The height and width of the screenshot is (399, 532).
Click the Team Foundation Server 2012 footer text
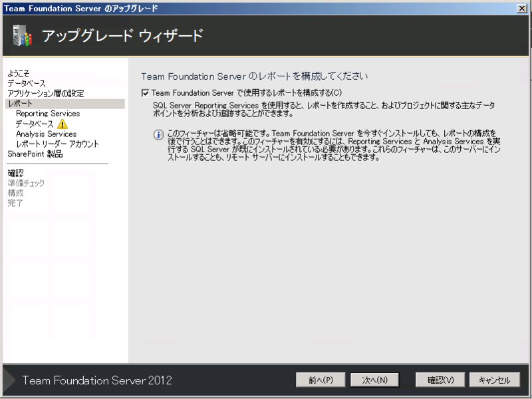tap(97, 380)
